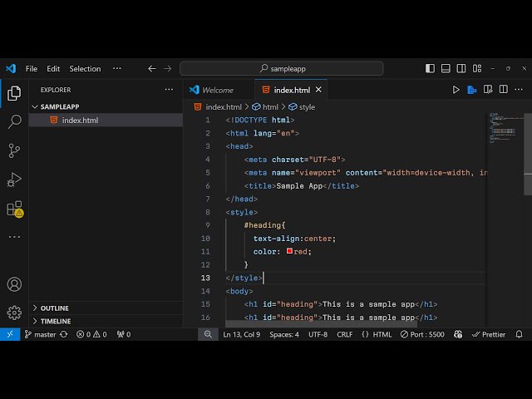Click the Prettier status bar button

pos(487,334)
